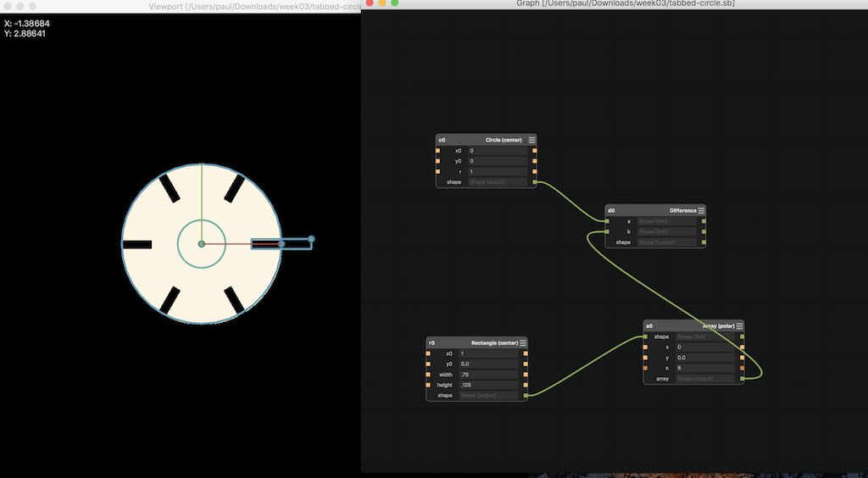Click the r0 height output port
Screen dimensions: 868x478
[526, 385]
